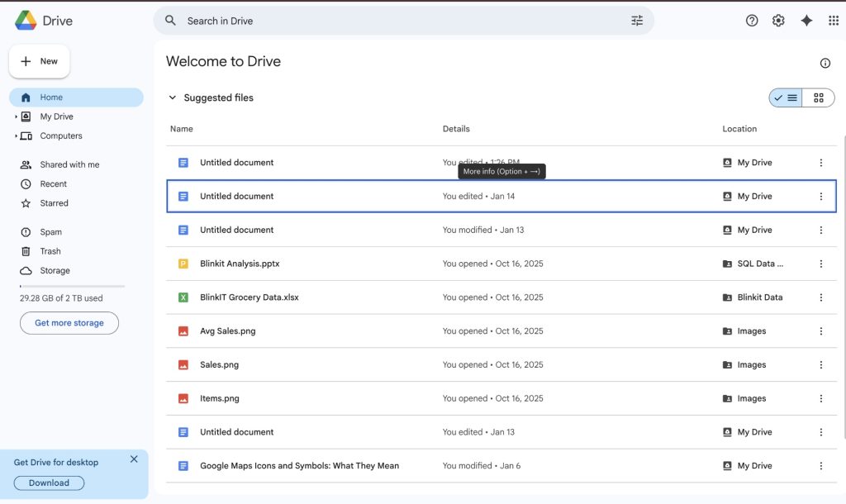Screen dimensions: 846x504
Task: Open the three-dot menu for Blinkit Analysis.pptx
Action: (820, 264)
